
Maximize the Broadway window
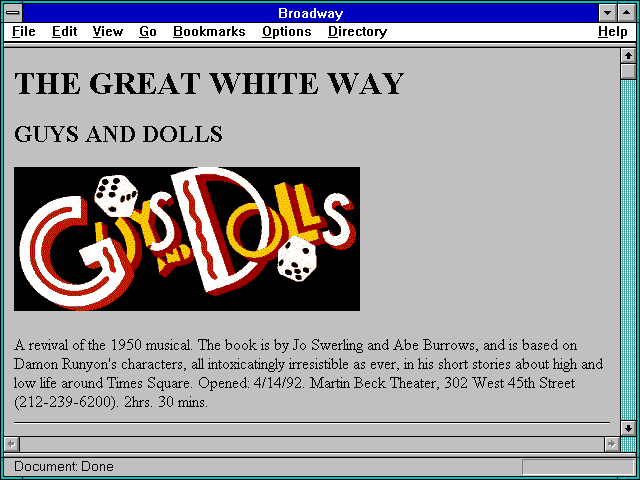point(627,13)
